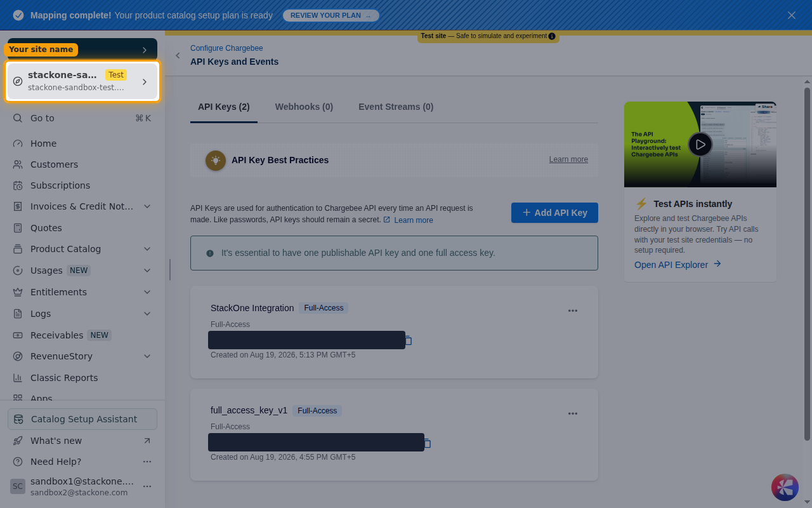
Task: Open the API Key Best Practices Learn more link
Action: tap(568, 159)
